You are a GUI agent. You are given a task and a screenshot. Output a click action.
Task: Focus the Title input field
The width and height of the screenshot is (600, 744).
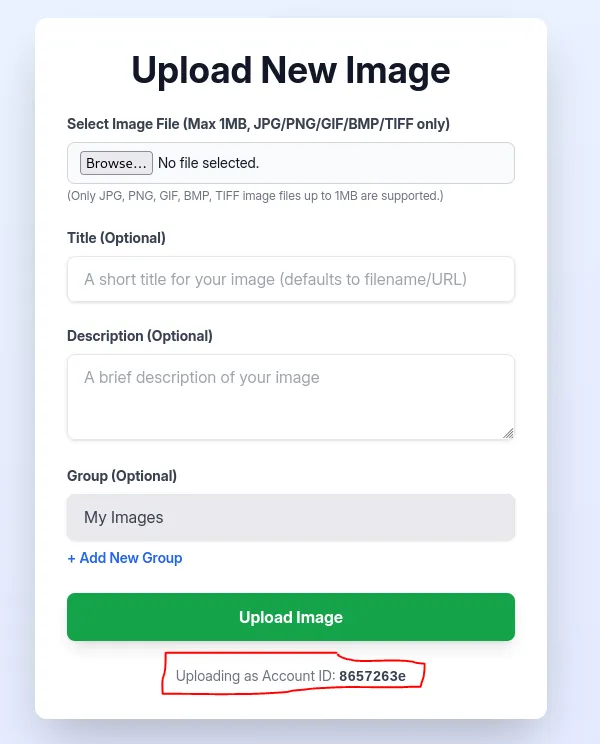click(x=290, y=280)
